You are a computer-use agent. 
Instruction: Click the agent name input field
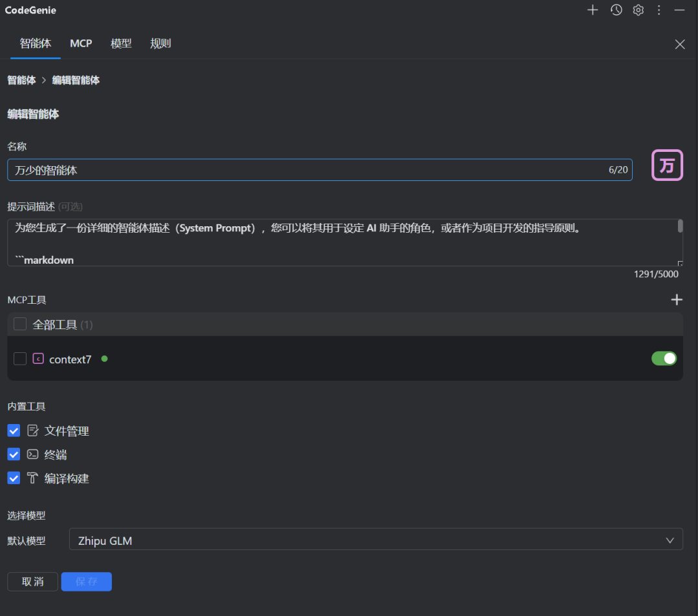coord(259,169)
